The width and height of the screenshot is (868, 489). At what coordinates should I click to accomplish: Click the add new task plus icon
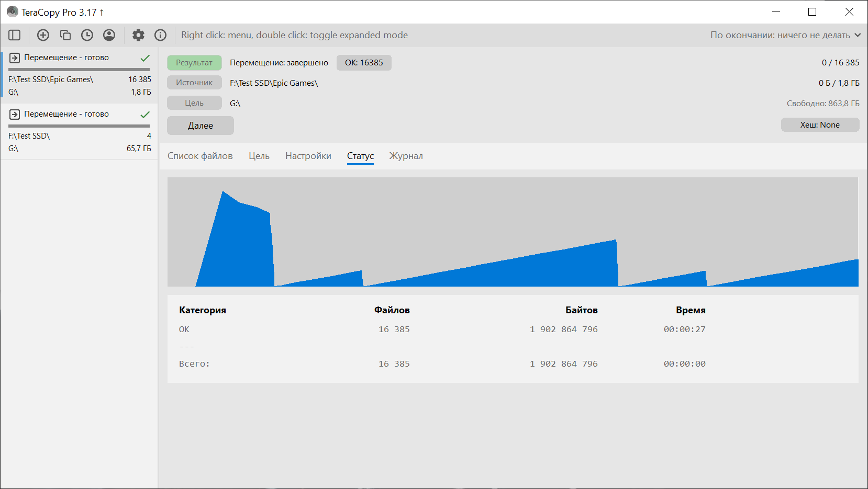coord(43,35)
